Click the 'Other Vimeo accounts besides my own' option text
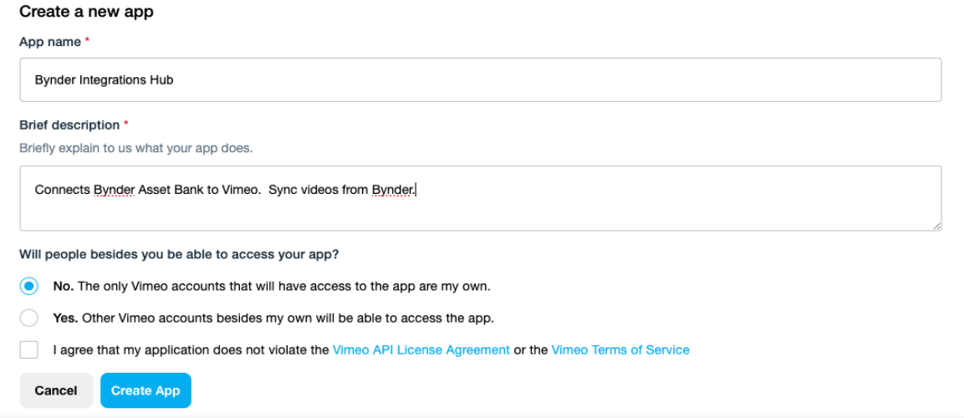The height and width of the screenshot is (418, 980). coord(273,318)
